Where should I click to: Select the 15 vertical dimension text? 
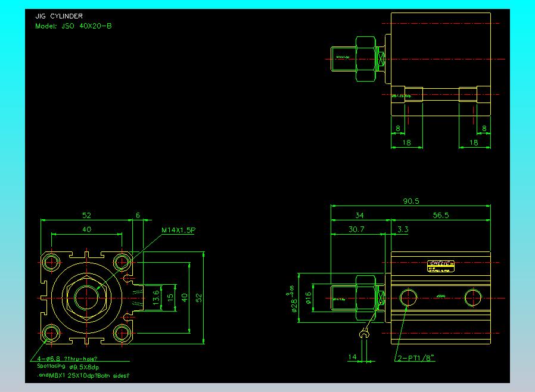(x=170, y=297)
